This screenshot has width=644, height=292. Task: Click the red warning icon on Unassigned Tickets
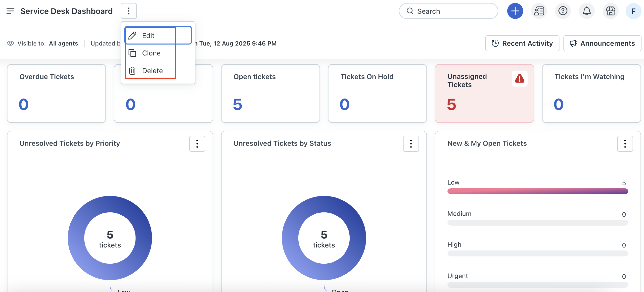(x=519, y=79)
